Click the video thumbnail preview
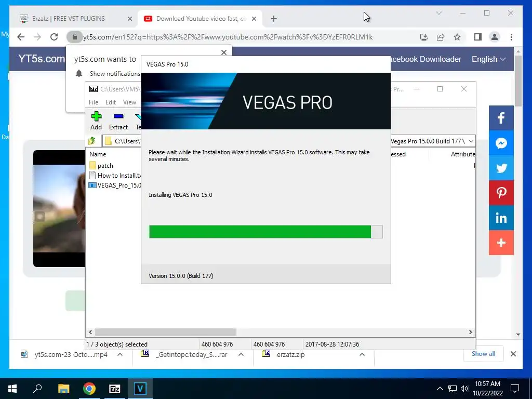The width and height of the screenshot is (532, 399). click(59, 208)
